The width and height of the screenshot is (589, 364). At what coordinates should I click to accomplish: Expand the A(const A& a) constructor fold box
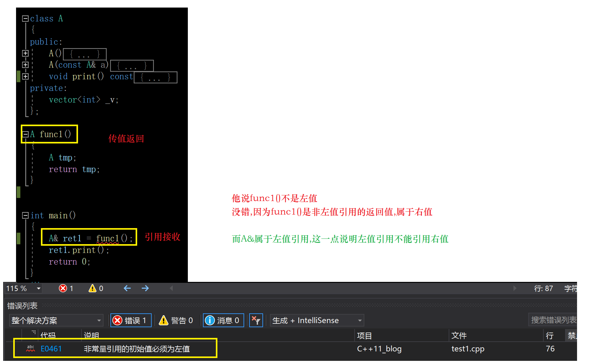pyautogui.click(x=25, y=64)
